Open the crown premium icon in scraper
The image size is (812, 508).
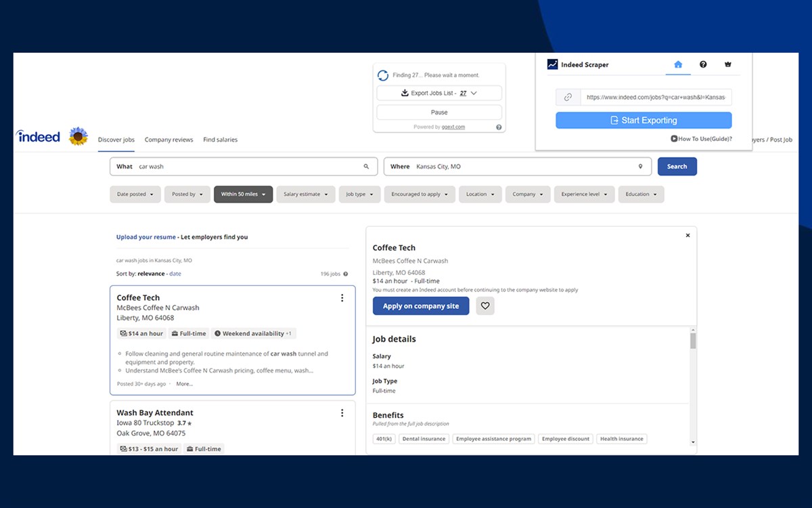coord(728,64)
